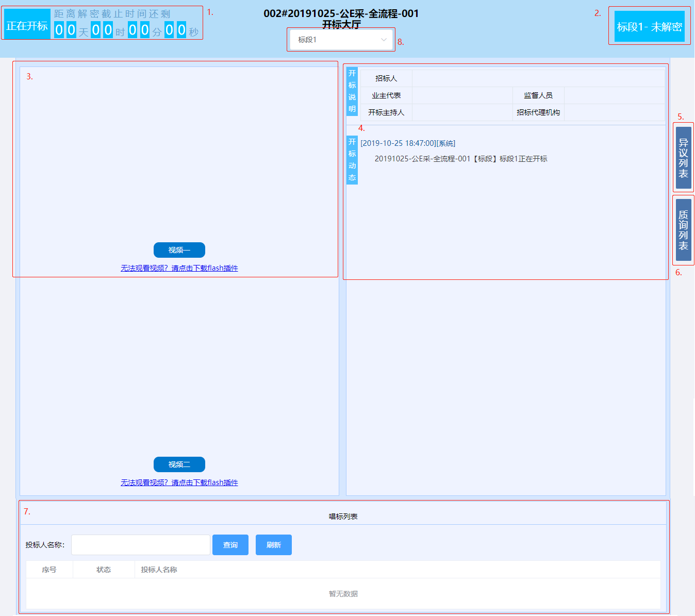
Task: Open the 异议列表 side tab
Action: 683,158
